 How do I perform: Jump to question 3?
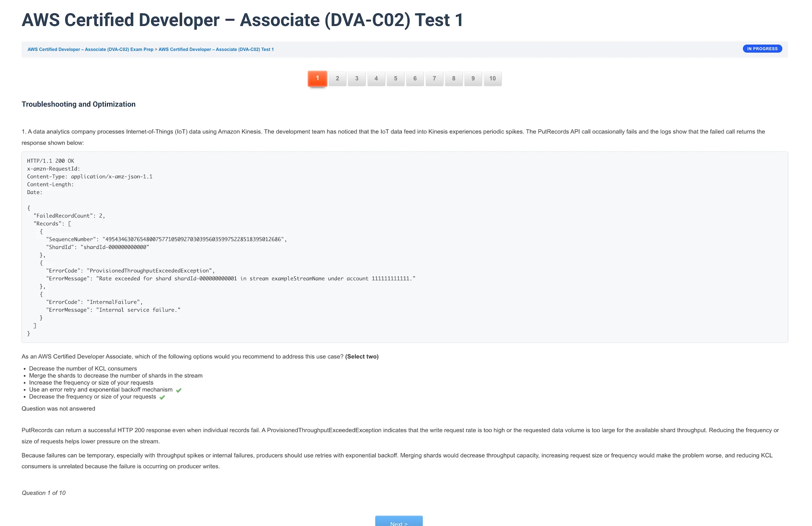pos(357,78)
